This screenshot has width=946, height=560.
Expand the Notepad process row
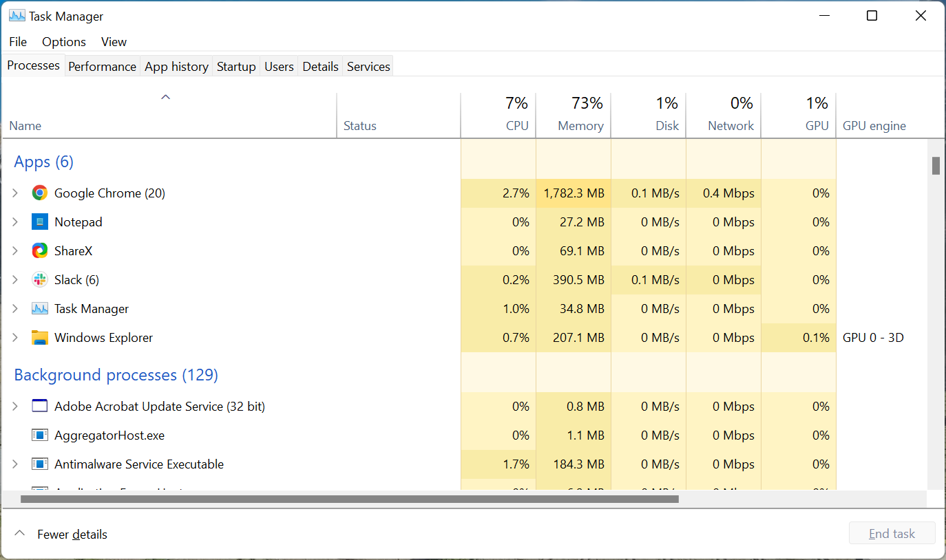[x=15, y=222]
